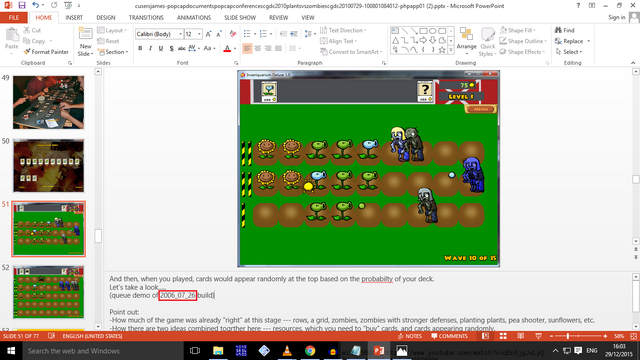This screenshot has height=360, width=640.
Task: Open Quick Styles gallery
Action: pyautogui.click(x=487, y=42)
